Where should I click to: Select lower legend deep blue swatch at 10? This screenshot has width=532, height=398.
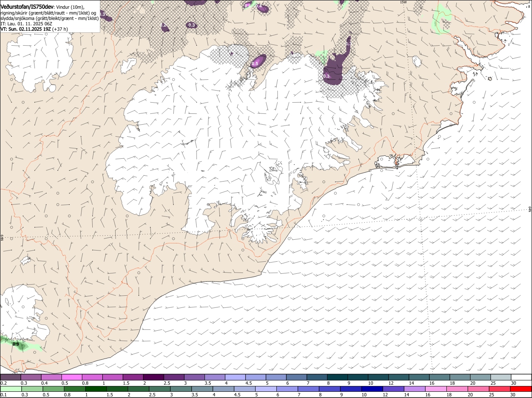pos(372,389)
